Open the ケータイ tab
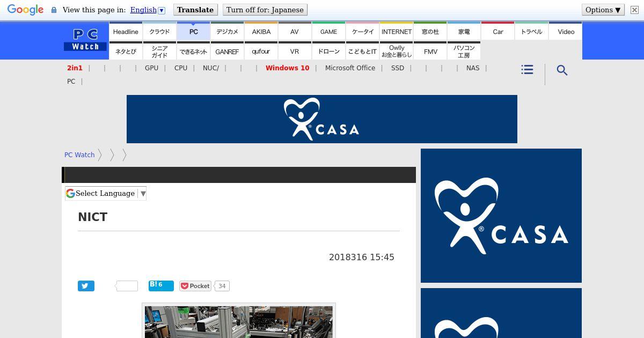 pos(362,32)
